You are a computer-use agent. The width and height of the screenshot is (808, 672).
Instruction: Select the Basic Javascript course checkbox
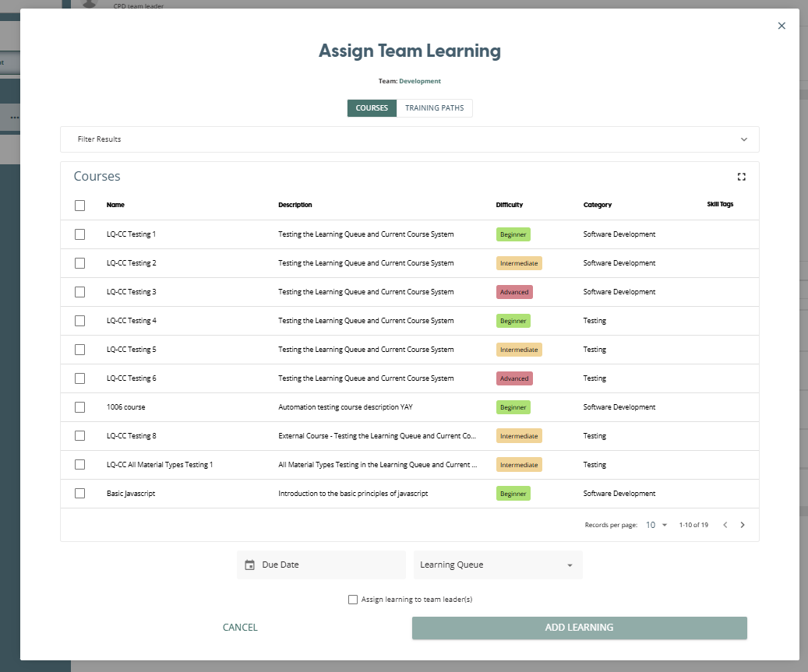[80, 494]
